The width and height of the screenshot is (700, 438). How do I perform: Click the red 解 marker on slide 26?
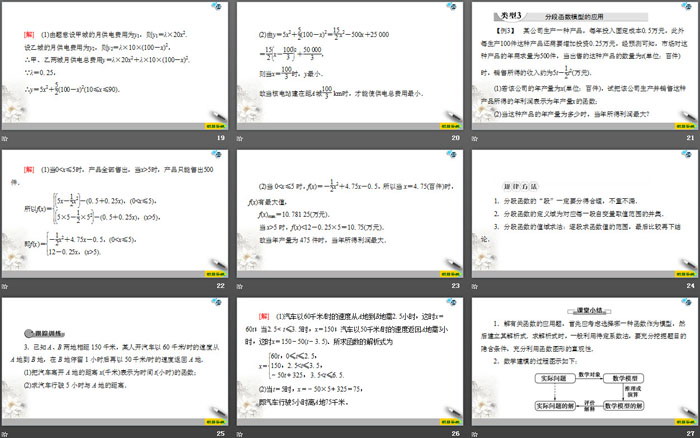[264, 316]
